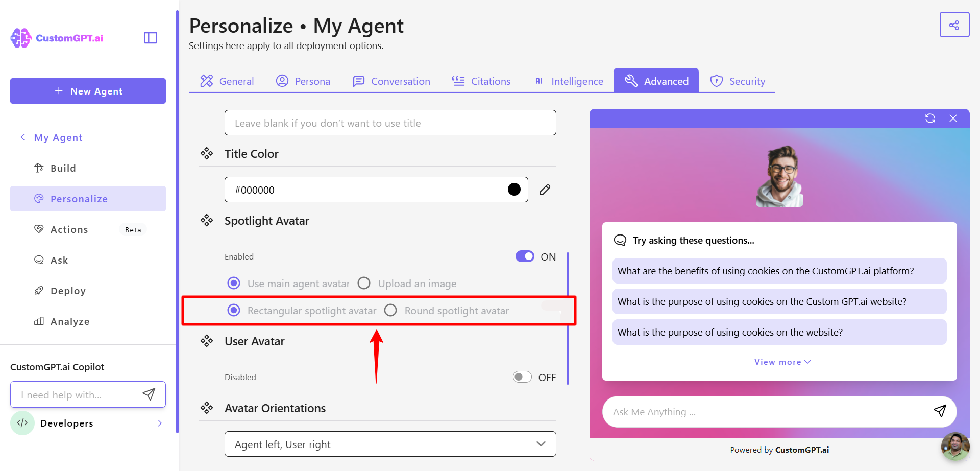Select Upload an image radio

point(364,283)
